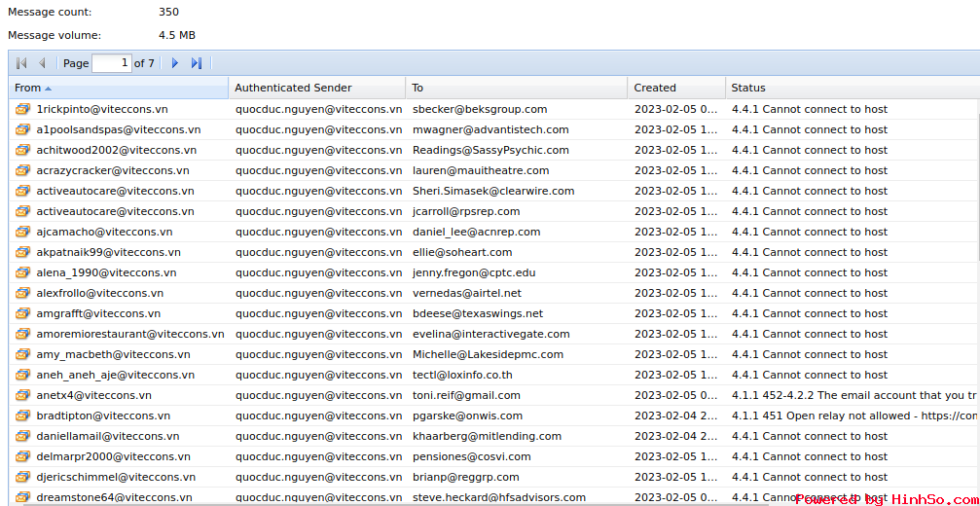Click mail icon for a1poolsandspas@viteccons.vn row
The image size is (980, 506).
click(23, 130)
